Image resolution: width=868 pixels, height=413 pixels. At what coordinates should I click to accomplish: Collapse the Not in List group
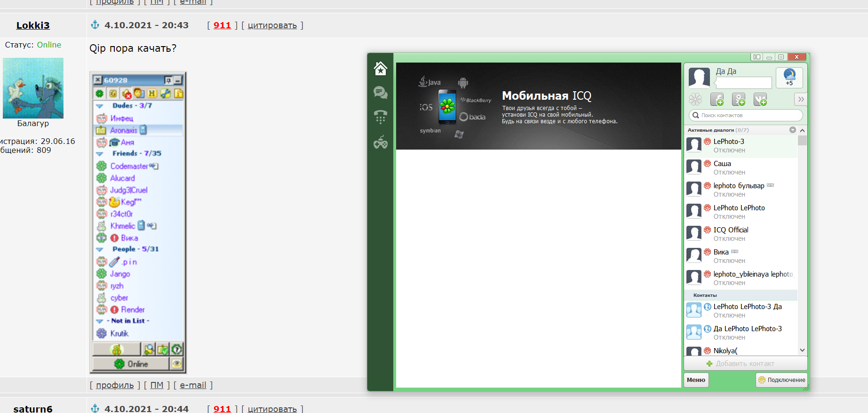coord(99,321)
